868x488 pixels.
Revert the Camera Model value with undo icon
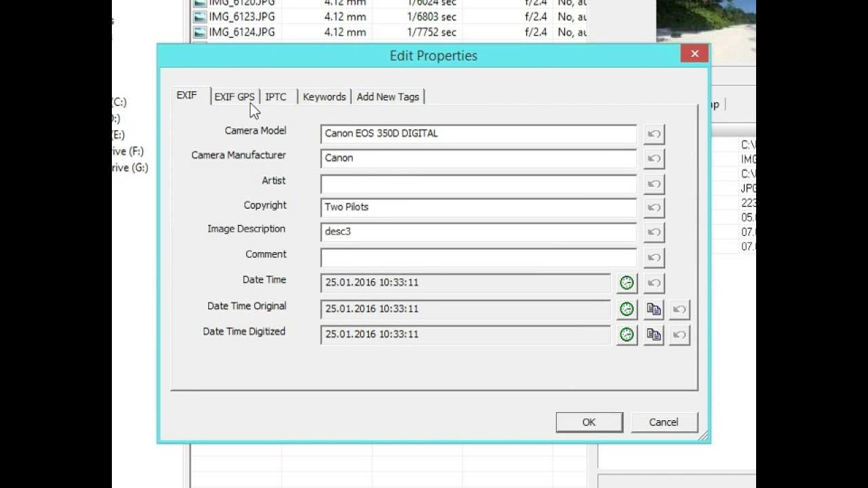pos(654,134)
